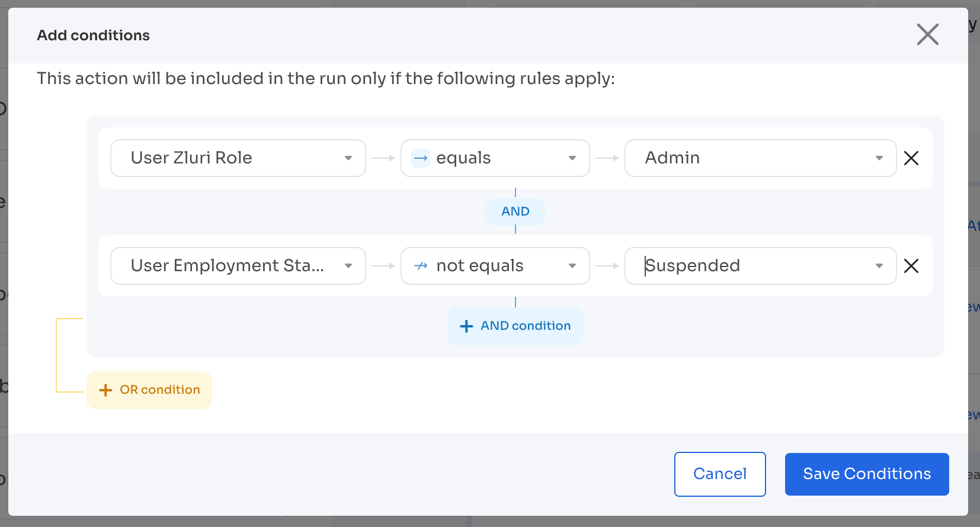
Task: Remove the User Employment Status condition
Action: [911, 266]
